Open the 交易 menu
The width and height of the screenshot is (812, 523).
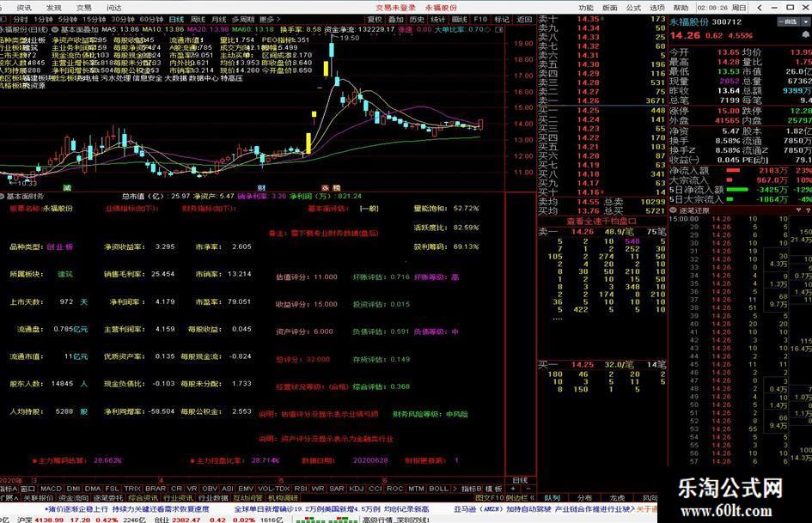[84, 7]
